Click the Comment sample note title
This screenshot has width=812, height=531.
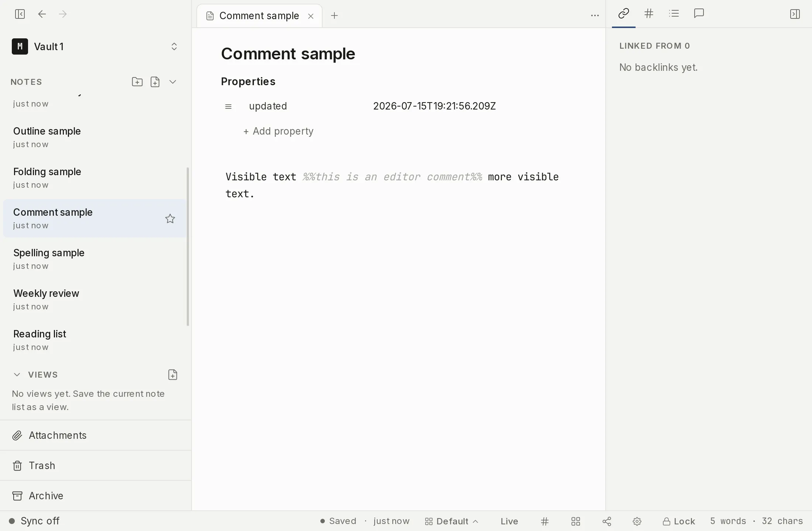288,54
